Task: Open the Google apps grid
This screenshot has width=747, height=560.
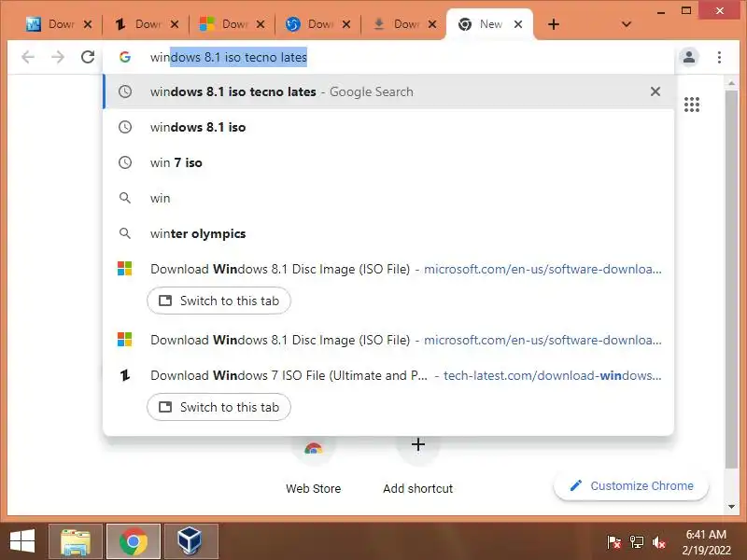Action: pos(692,105)
